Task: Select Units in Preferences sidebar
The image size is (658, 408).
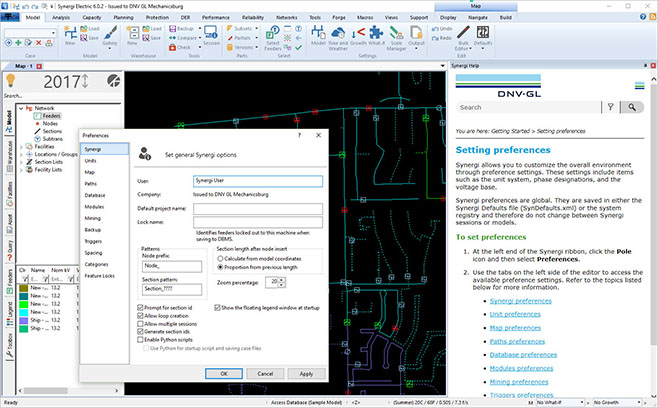Action: [91, 161]
